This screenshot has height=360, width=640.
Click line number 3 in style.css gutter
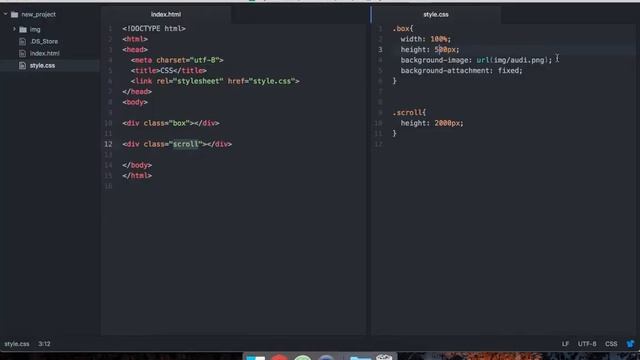(x=380, y=50)
